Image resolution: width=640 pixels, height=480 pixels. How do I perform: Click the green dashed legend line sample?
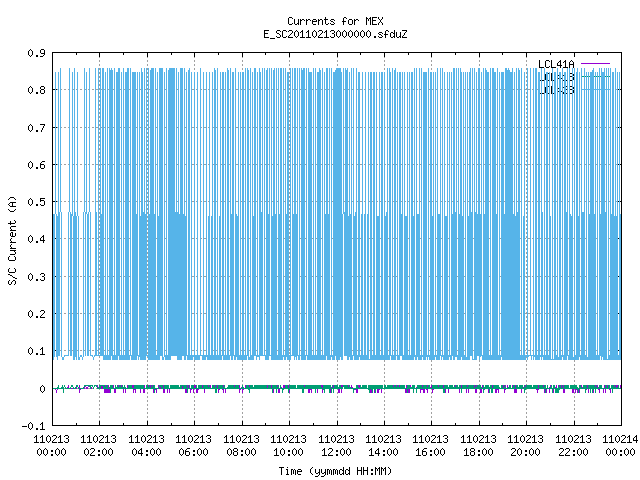[x=596, y=76]
